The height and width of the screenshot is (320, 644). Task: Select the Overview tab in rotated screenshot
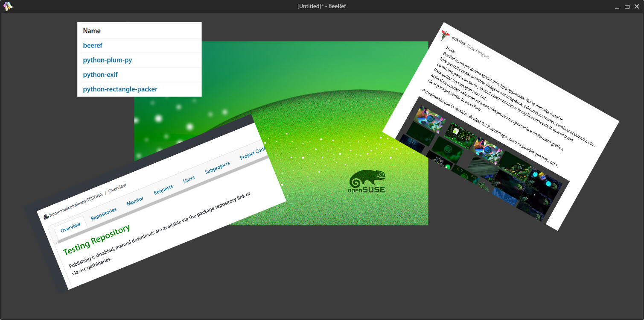point(70,228)
